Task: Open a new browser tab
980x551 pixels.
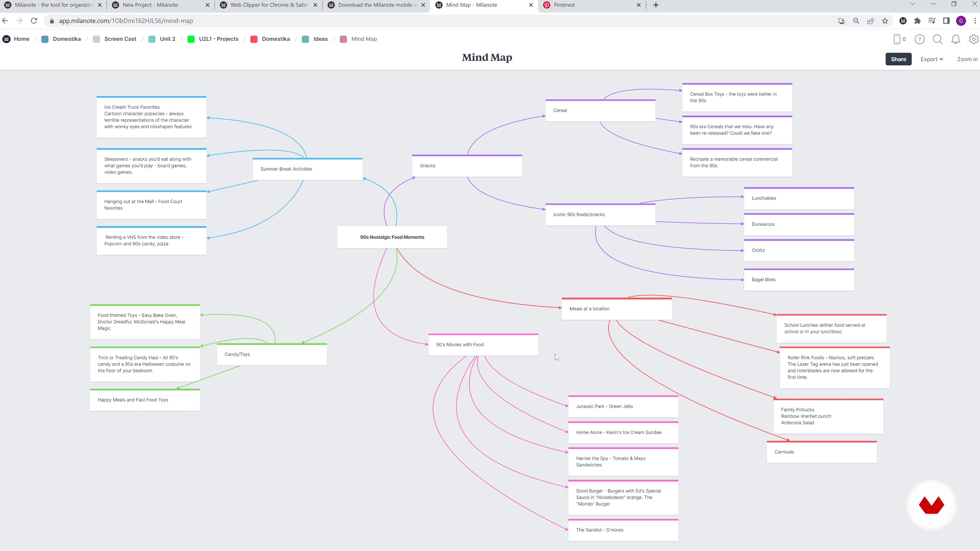Action: (656, 5)
